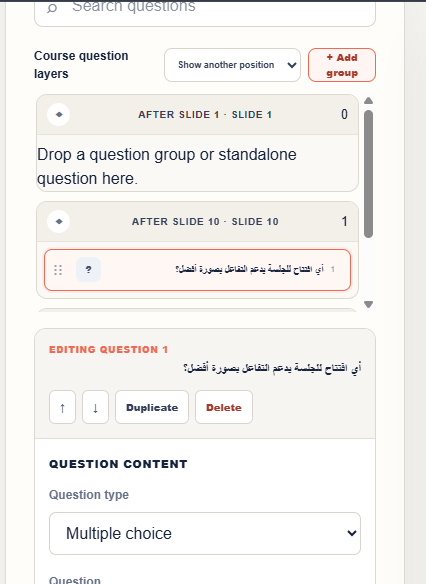The image size is (426, 584).
Task: Click the question mark type badge
Action: [x=89, y=269]
